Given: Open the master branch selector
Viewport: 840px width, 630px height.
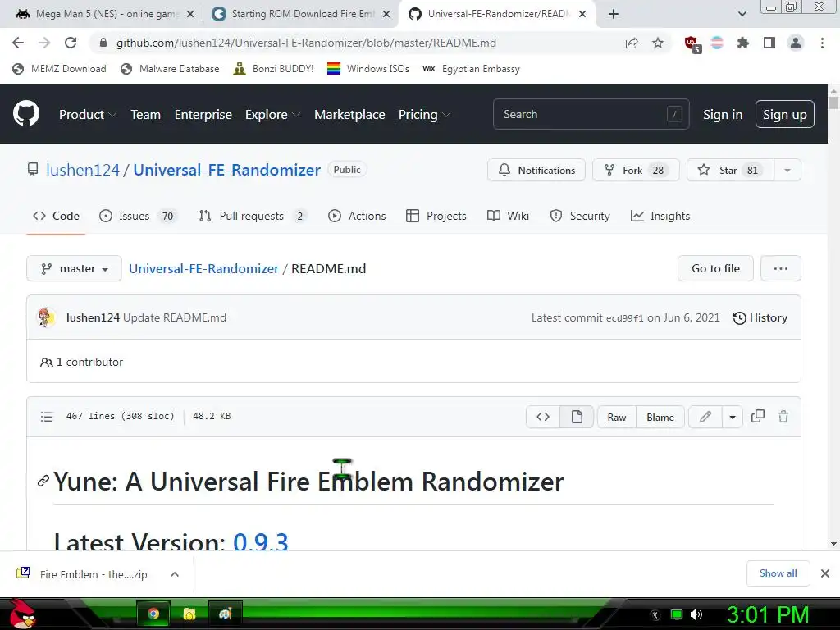Looking at the screenshot, I should (x=74, y=268).
